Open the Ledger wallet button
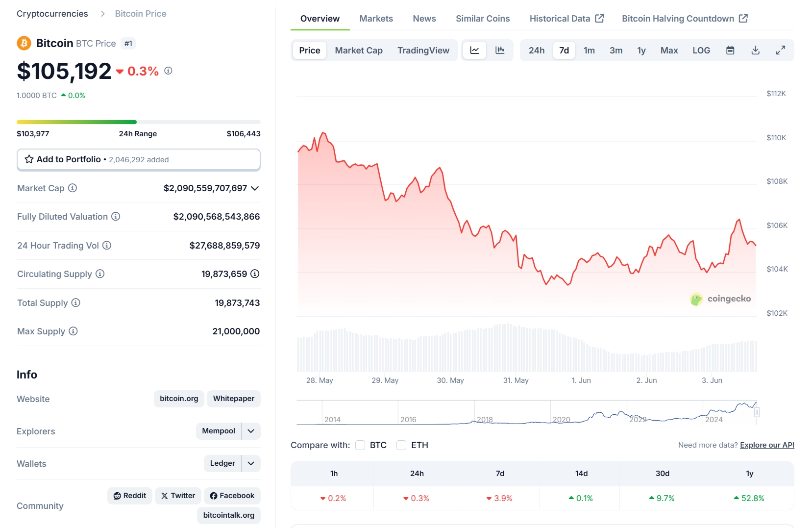Image resolution: width=812 pixels, height=528 pixels. [222, 463]
